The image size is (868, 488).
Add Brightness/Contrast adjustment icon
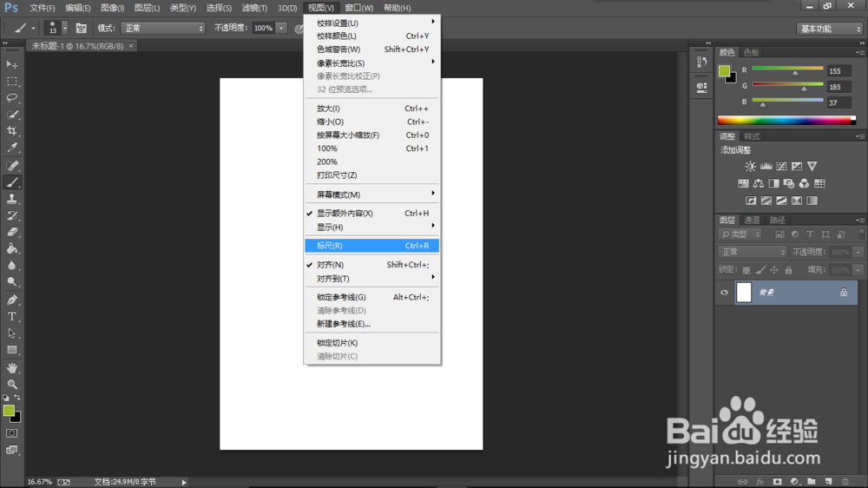(750, 166)
